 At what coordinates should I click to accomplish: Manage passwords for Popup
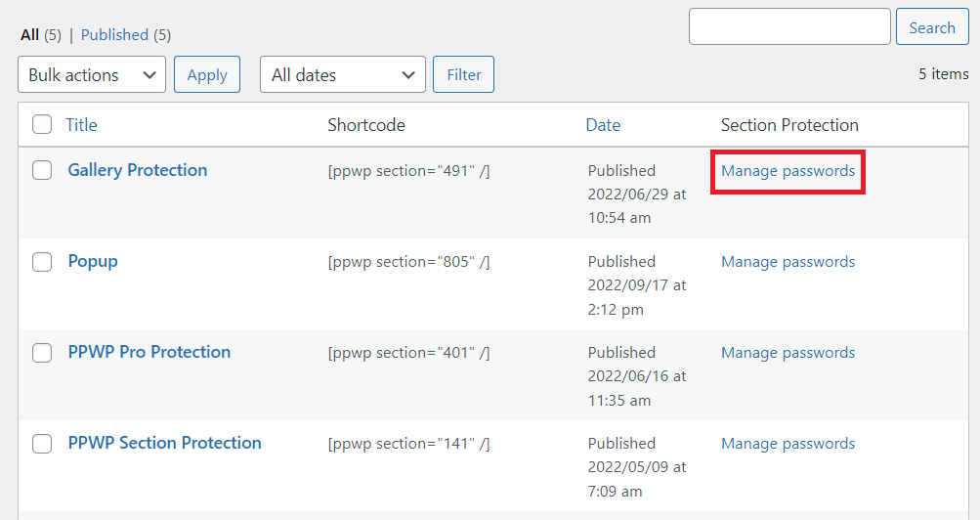788,262
